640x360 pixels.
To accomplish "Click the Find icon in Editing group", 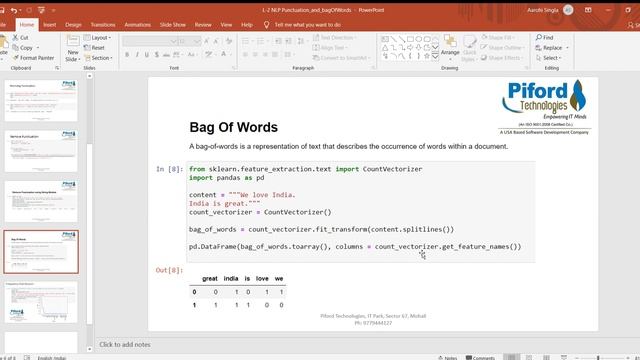I will click(544, 38).
